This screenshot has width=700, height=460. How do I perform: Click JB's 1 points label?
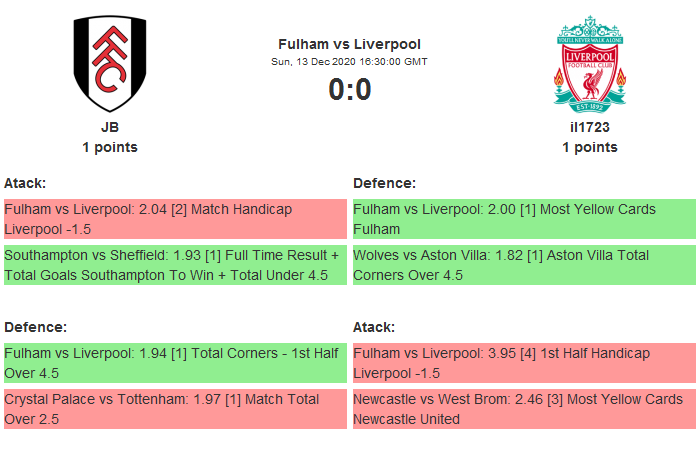[x=110, y=147]
